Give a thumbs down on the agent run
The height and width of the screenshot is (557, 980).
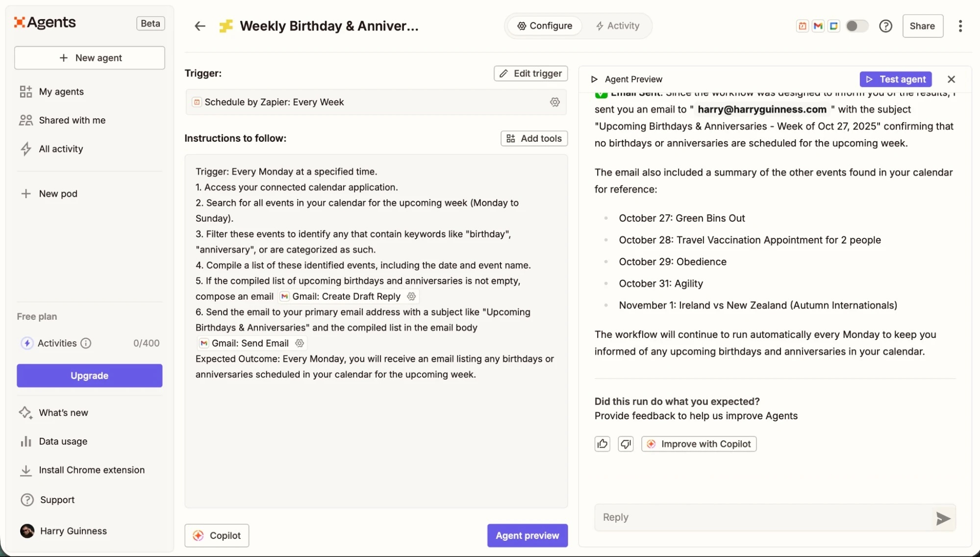pyautogui.click(x=626, y=444)
